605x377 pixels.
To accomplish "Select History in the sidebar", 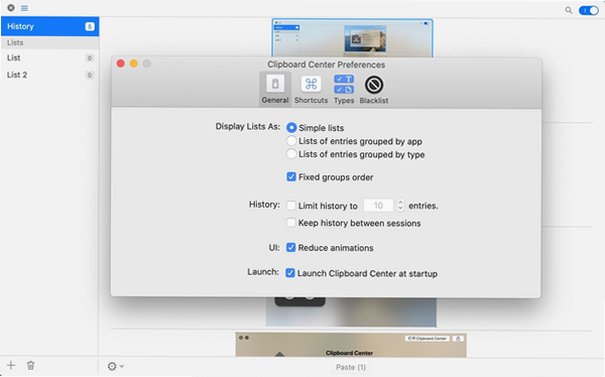I will (50, 26).
